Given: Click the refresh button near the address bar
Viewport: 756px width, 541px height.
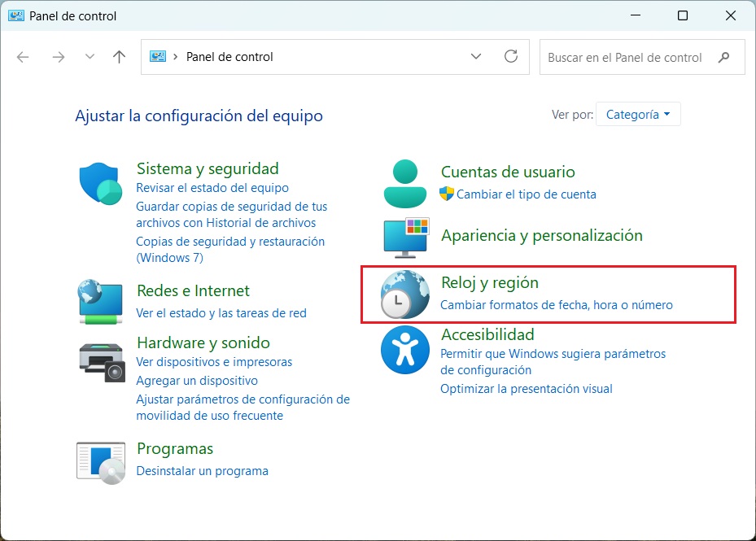Looking at the screenshot, I should click(x=511, y=56).
